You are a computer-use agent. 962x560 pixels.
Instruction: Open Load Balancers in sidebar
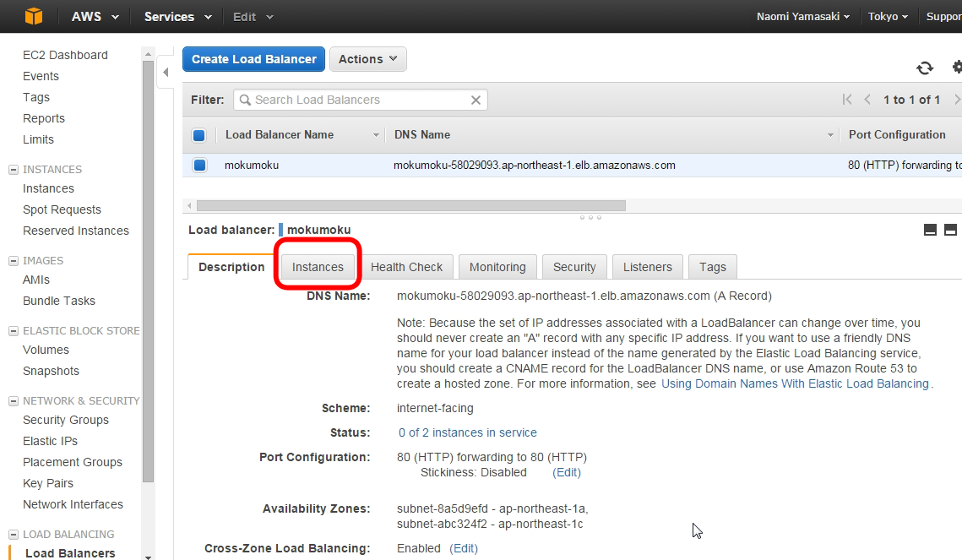[x=70, y=553]
